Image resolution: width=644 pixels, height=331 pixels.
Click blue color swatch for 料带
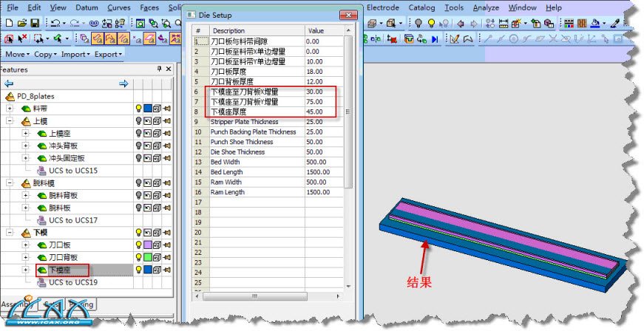coord(147,109)
